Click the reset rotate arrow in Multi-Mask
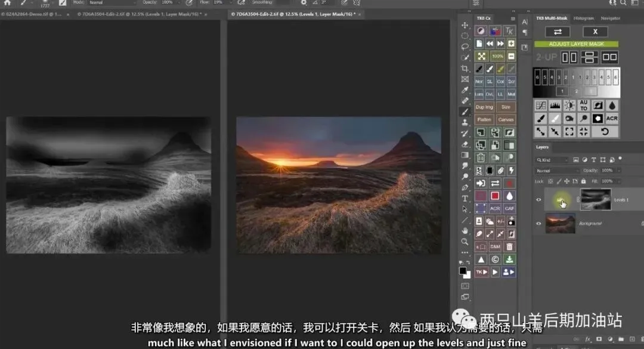The width and height of the screenshot is (644, 349). pos(605,131)
